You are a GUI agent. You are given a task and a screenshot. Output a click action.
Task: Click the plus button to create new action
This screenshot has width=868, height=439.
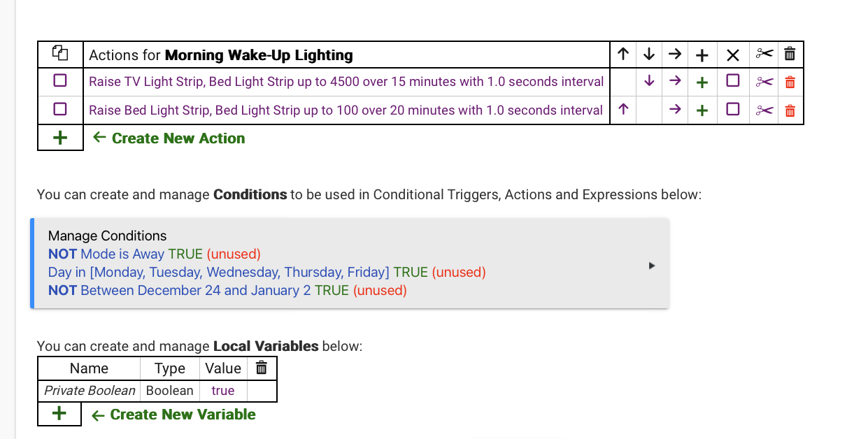click(60, 138)
